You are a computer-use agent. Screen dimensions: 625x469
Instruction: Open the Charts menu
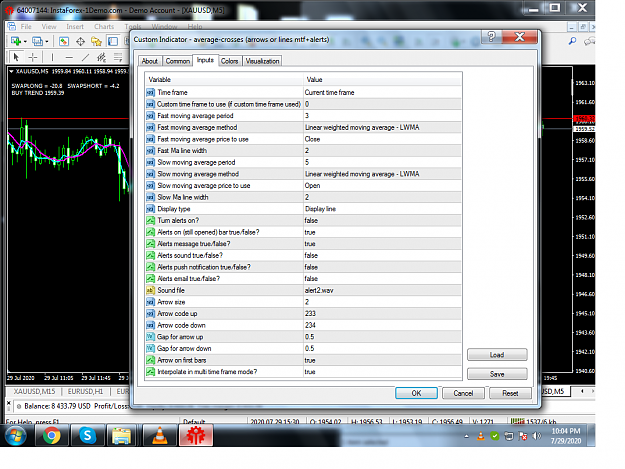104,27
